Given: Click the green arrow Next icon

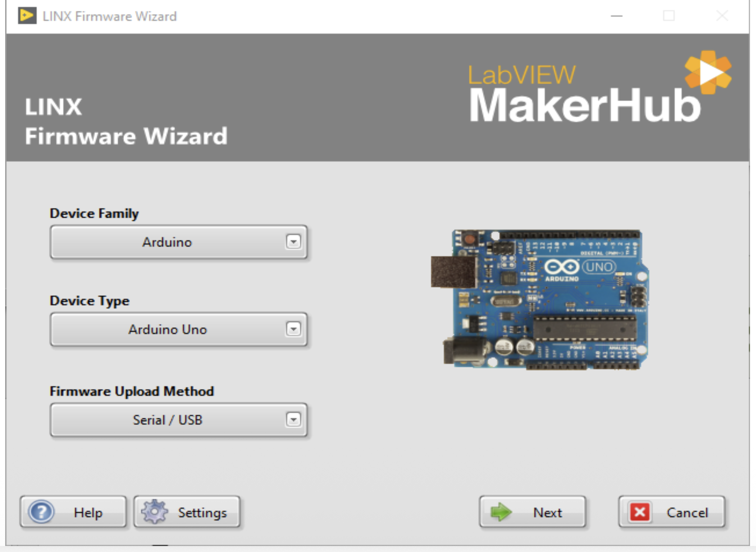Looking at the screenshot, I should [501, 512].
